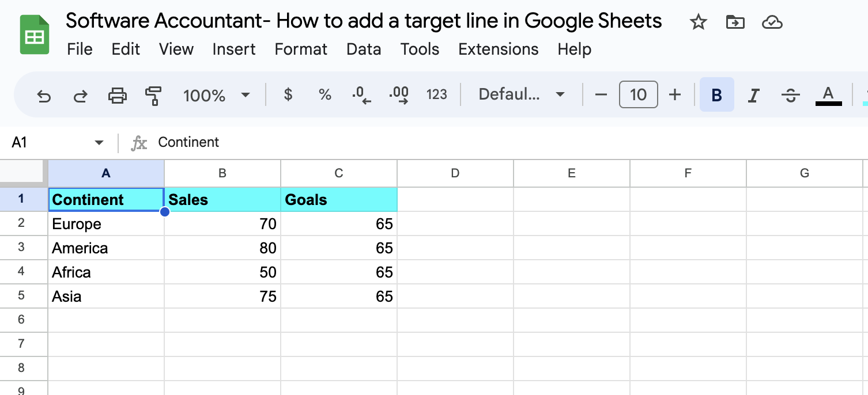Screen dimensions: 868x395
Task: Open the Insert menu
Action: click(234, 50)
